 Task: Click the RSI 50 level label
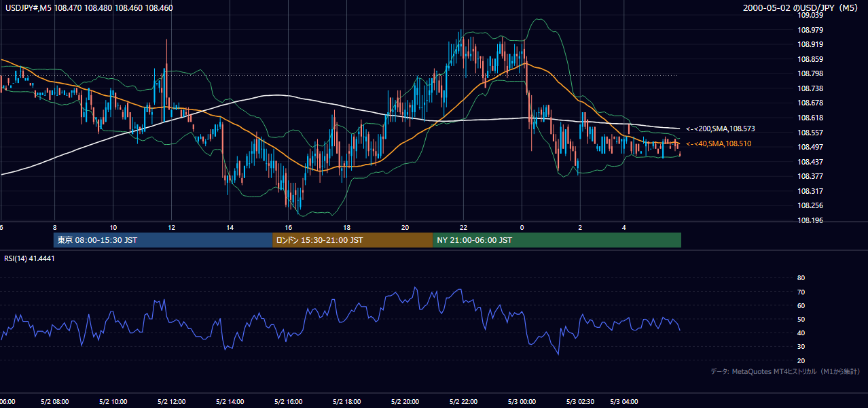[x=801, y=319]
